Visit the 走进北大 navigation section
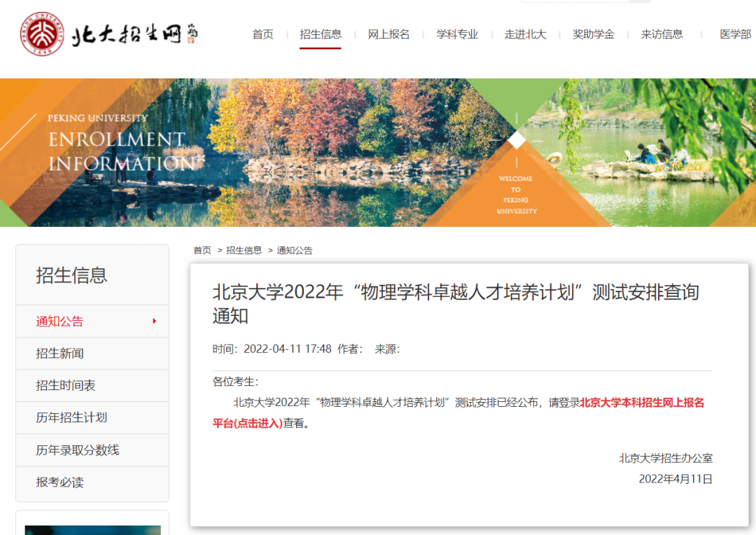The image size is (756, 535). tap(525, 34)
